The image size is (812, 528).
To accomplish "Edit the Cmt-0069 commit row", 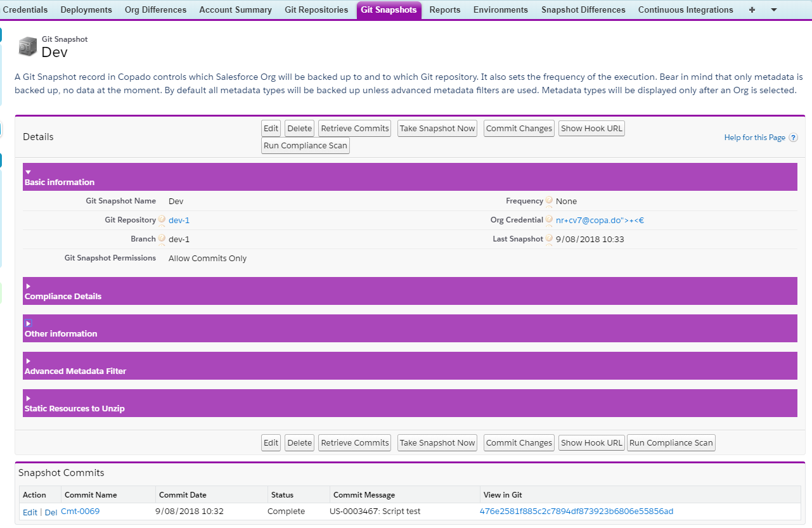I will coord(30,512).
